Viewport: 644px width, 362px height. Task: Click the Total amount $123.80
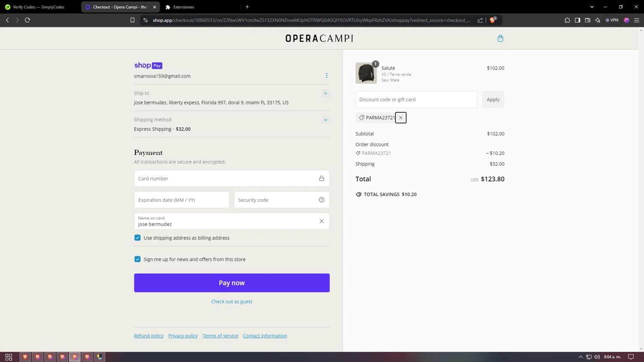click(x=492, y=179)
